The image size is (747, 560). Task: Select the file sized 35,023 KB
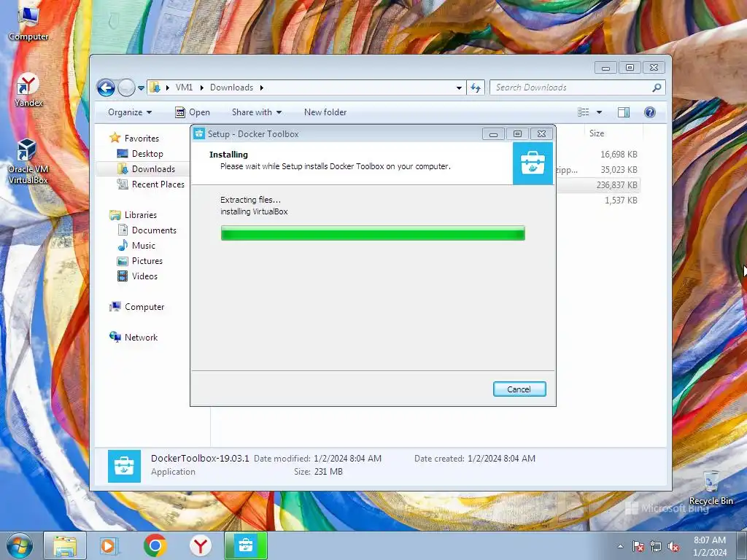619,169
